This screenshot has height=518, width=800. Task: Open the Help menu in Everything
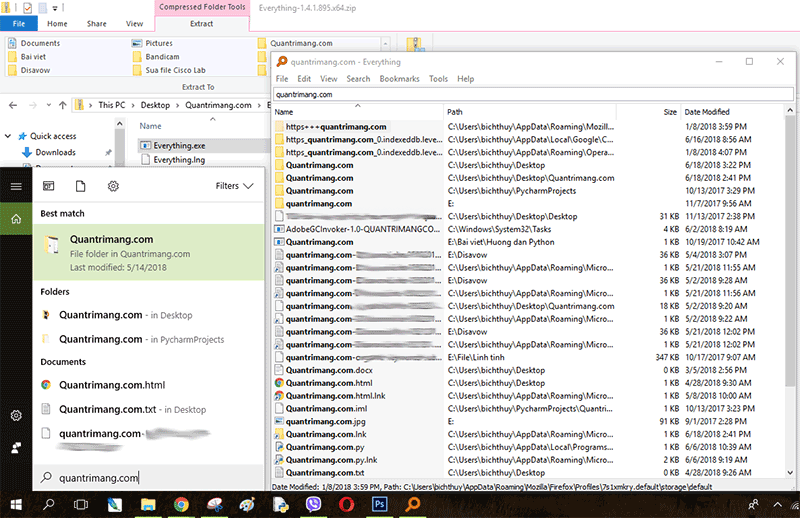[465, 79]
